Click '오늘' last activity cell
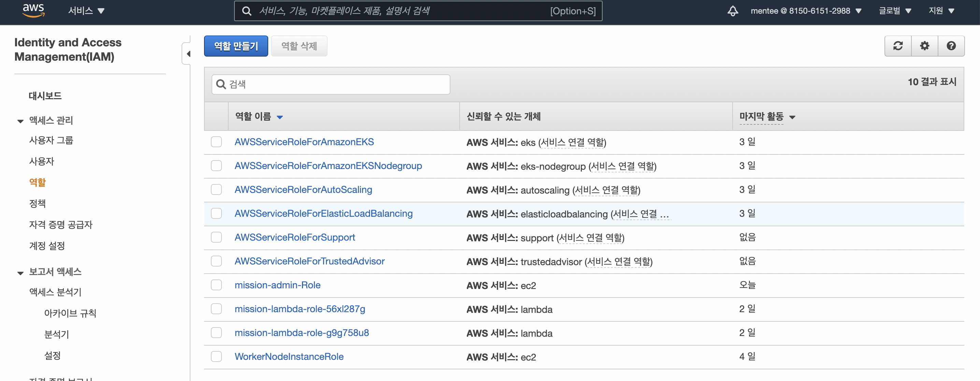Image resolution: width=980 pixels, height=381 pixels. click(x=747, y=285)
